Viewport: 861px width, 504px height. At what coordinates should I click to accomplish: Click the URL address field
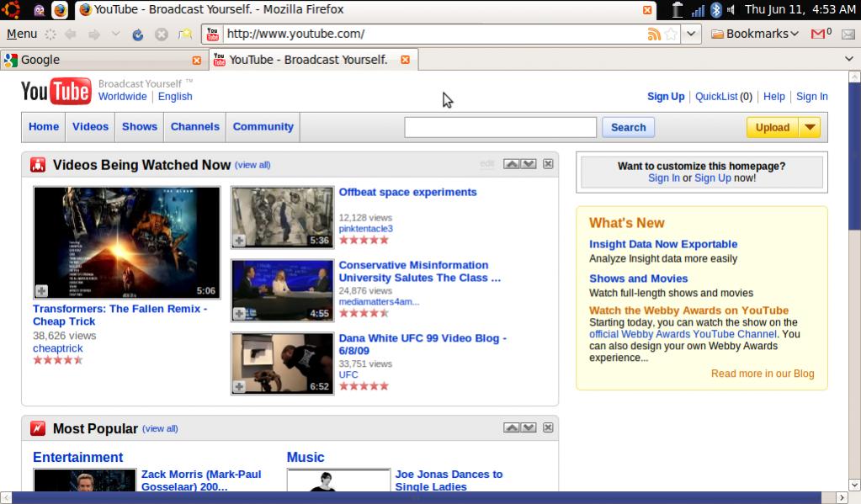[433, 34]
